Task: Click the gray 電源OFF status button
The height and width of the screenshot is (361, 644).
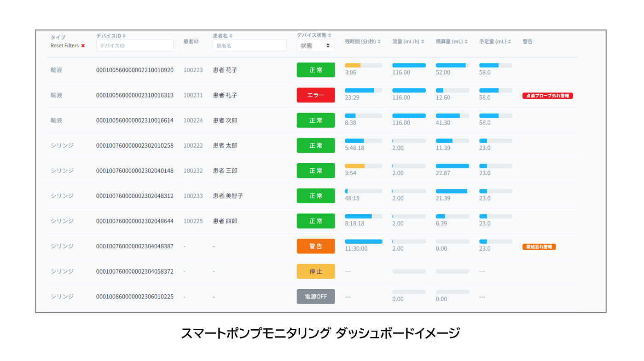Action: pyautogui.click(x=316, y=297)
